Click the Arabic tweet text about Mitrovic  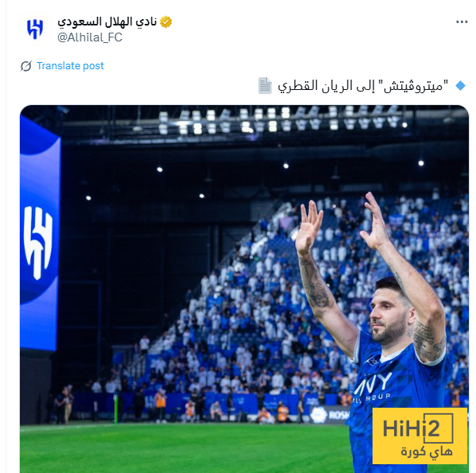[x=363, y=86]
